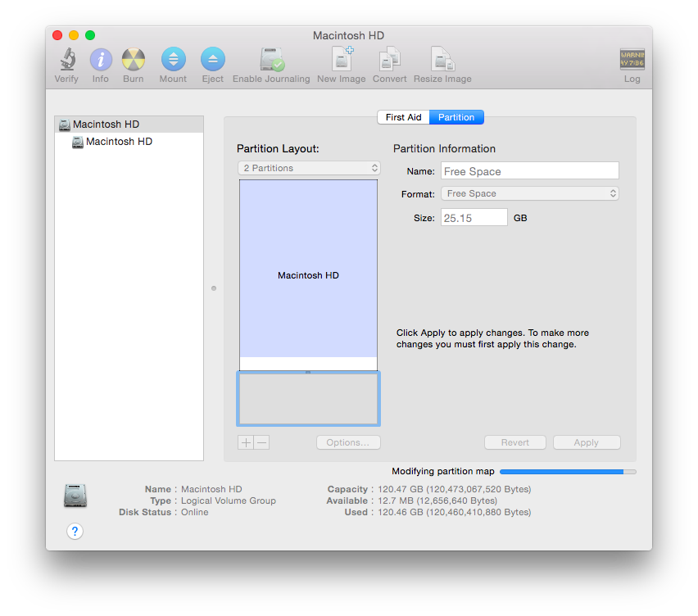Open the Help question mark button
This screenshot has width=698, height=616.
75,531
